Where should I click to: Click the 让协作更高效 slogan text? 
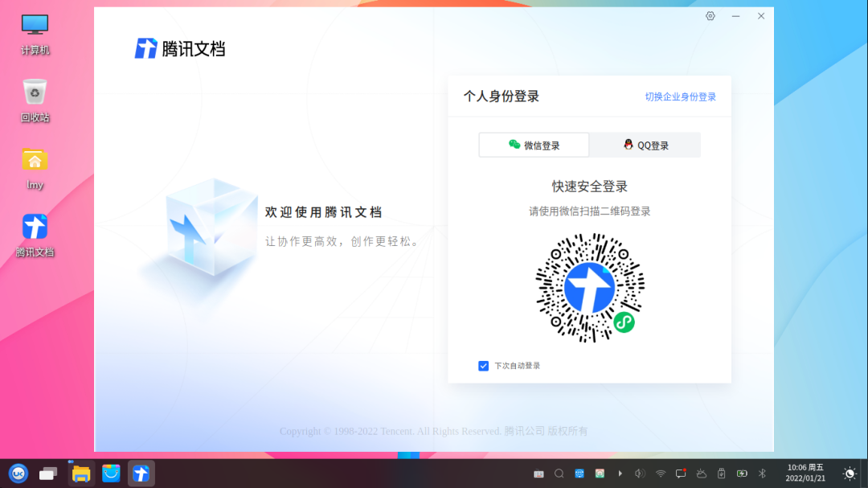pyautogui.click(x=343, y=241)
